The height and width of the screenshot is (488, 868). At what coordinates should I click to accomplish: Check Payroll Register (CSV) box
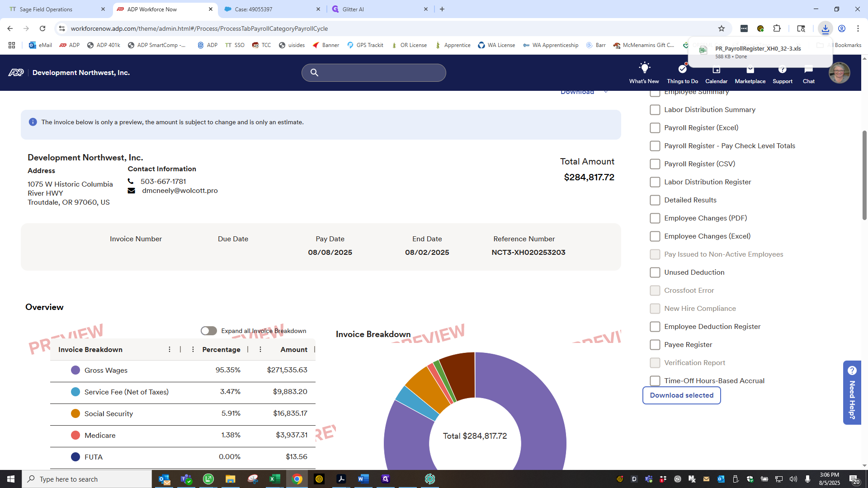click(655, 164)
